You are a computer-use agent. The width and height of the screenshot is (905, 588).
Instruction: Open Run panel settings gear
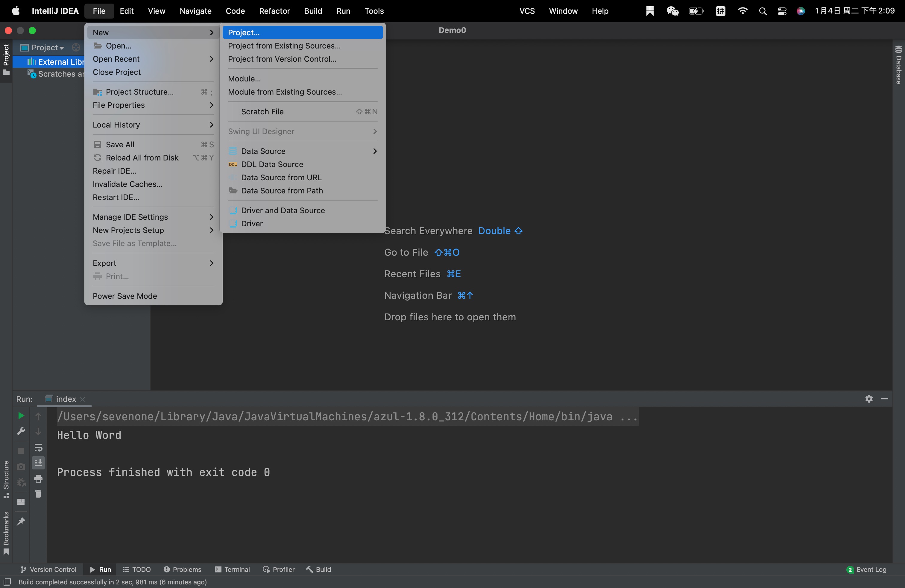click(869, 398)
